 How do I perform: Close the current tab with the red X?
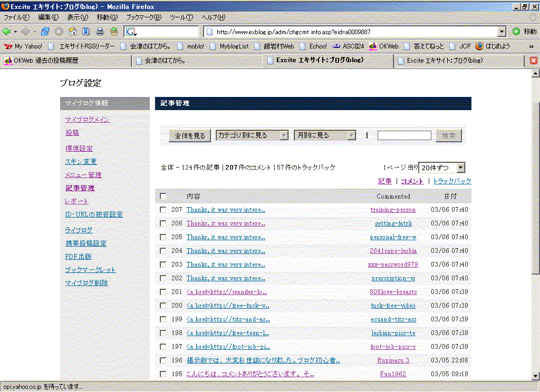(x=534, y=61)
